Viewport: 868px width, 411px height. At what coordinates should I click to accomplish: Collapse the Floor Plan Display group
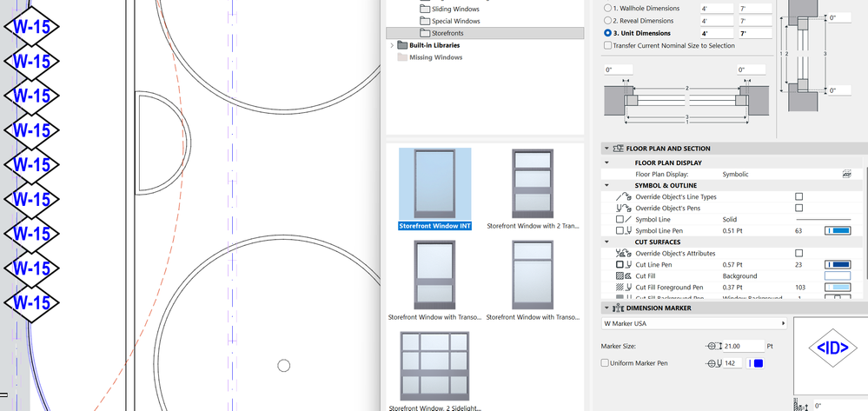[606, 162]
